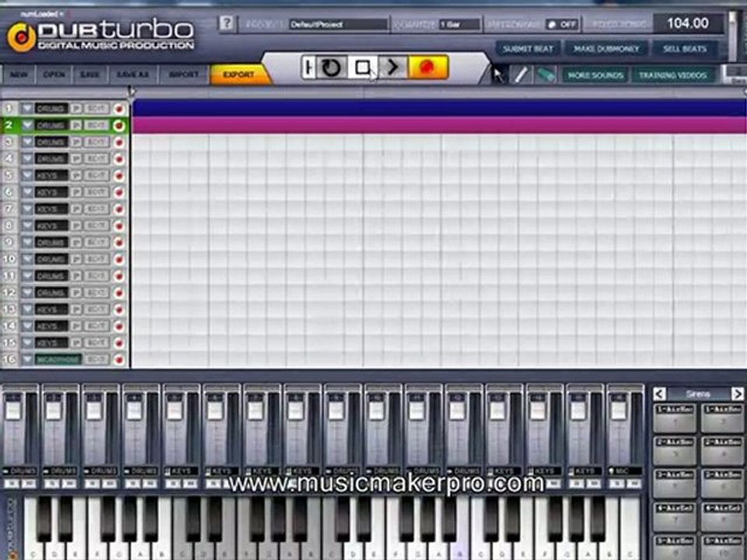
Task: Click the OPEN menu button
Action: pyautogui.click(x=54, y=75)
